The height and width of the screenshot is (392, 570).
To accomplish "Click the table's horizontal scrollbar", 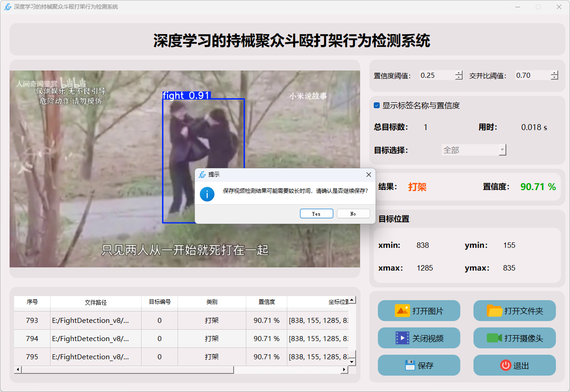I will click(x=127, y=370).
